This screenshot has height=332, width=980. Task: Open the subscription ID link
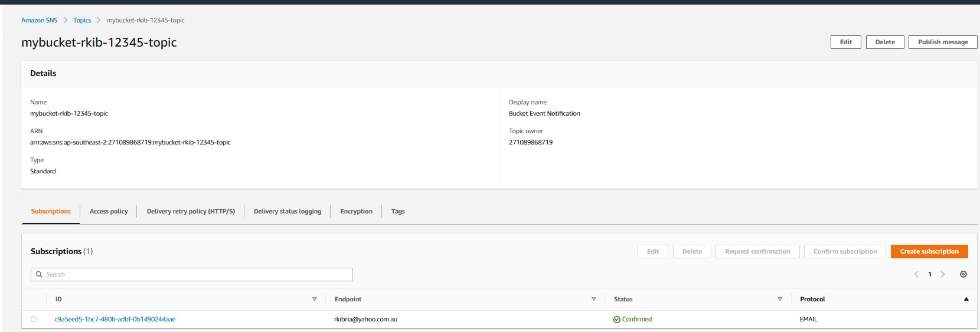[x=115, y=319]
